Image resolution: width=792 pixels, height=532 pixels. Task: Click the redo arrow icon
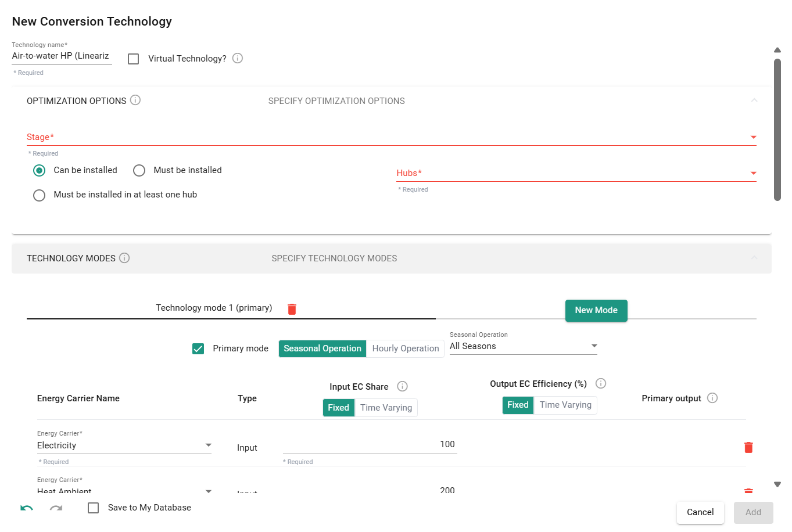pyautogui.click(x=56, y=508)
